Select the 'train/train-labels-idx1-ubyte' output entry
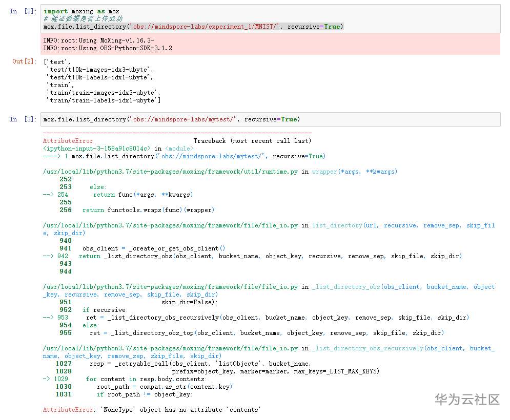 [x=103, y=100]
